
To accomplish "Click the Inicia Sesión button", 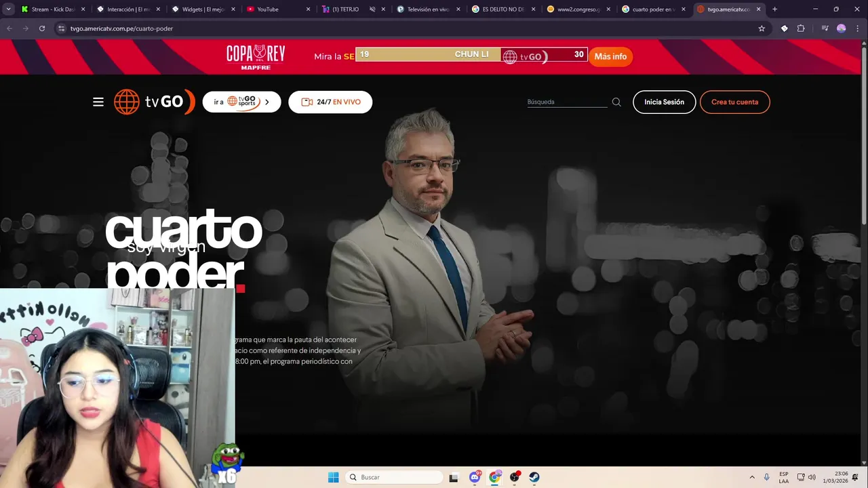I will [664, 102].
